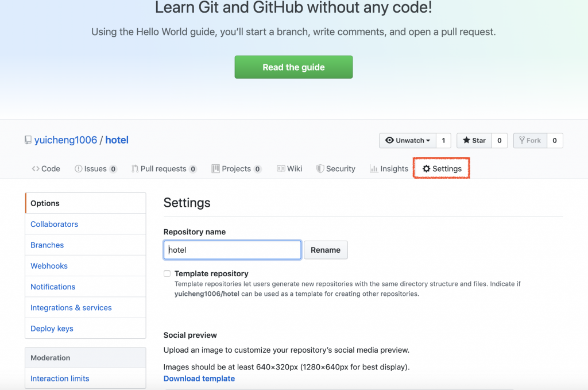Click the green Read the guide button

tap(293, 67)
